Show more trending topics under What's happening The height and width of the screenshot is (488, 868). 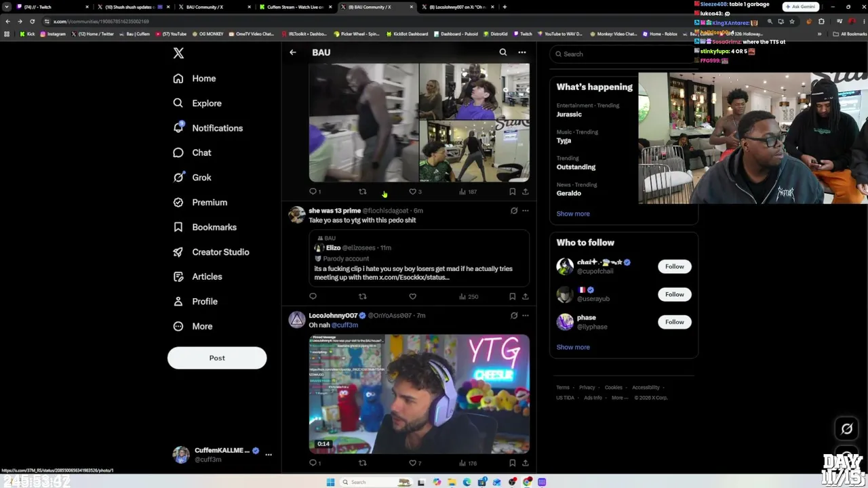(x=573, y=213)
